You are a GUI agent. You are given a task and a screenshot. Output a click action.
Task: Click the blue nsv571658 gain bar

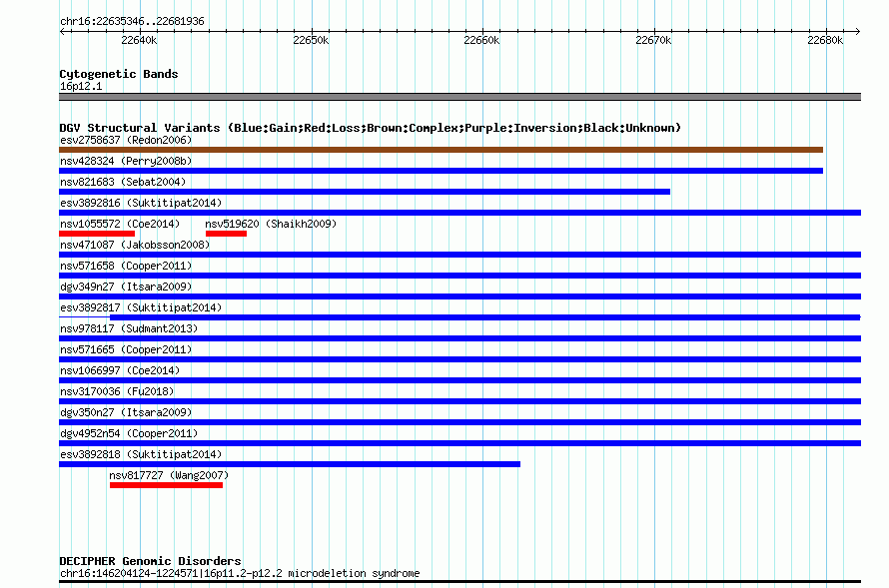pos(459,276)
